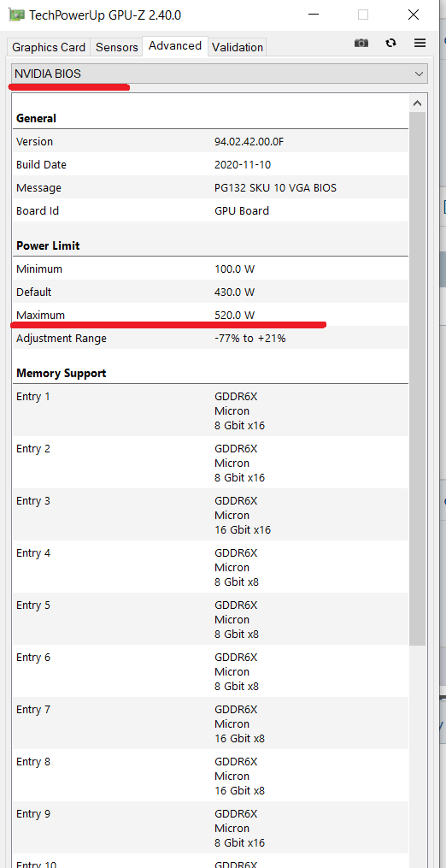Click the Entry 3 memory row

point(210,515)
